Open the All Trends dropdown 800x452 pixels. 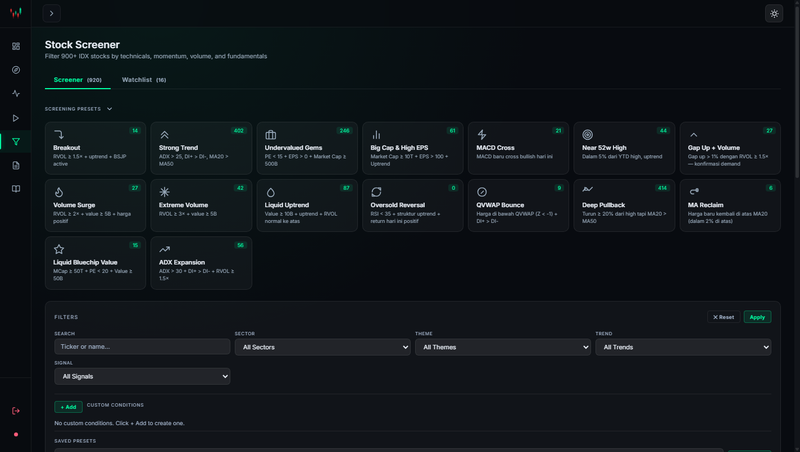683,347
